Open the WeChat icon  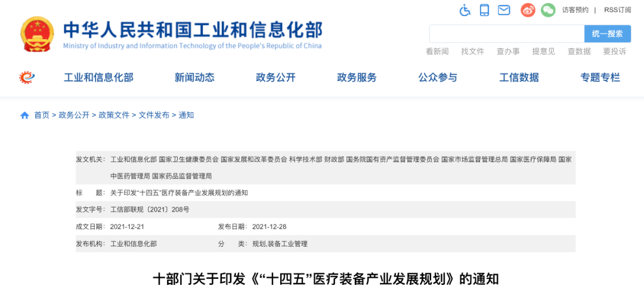click(548, 10)
